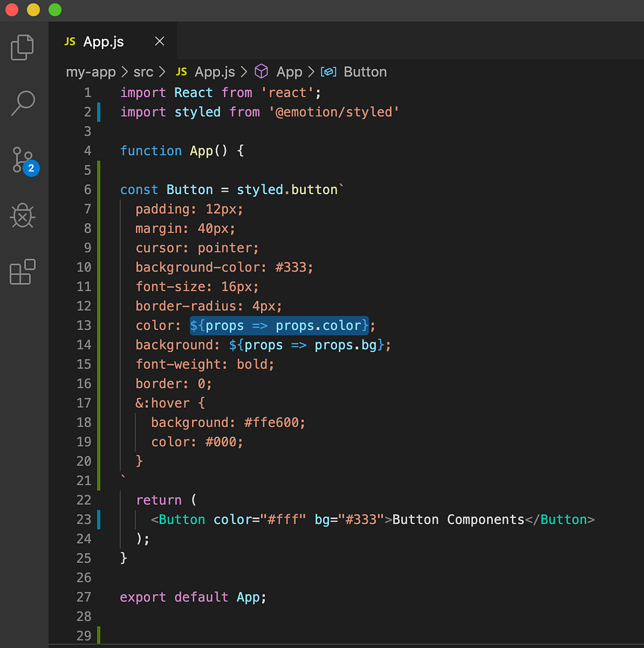The image size is (644, 648).
Task: Click 'color: #000;' on line 19
Action: (197, 442)
